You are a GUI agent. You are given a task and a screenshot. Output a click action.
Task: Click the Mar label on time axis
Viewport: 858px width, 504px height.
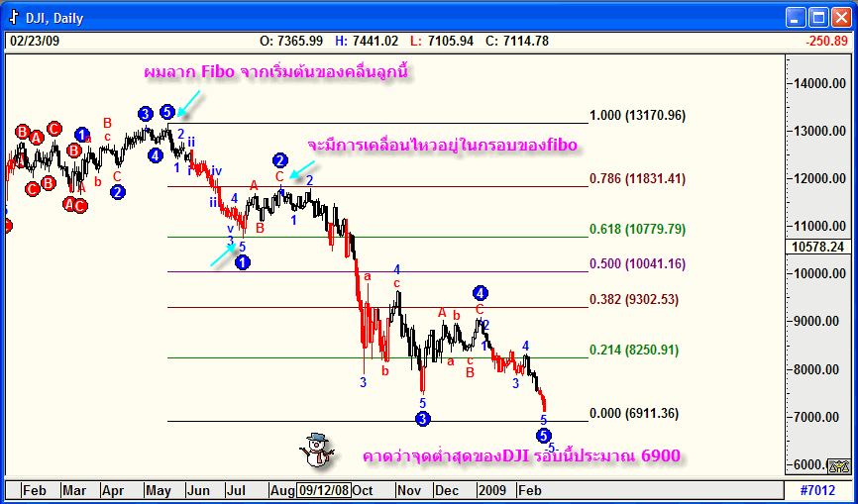pyautogui.click(x=74, y=490)
